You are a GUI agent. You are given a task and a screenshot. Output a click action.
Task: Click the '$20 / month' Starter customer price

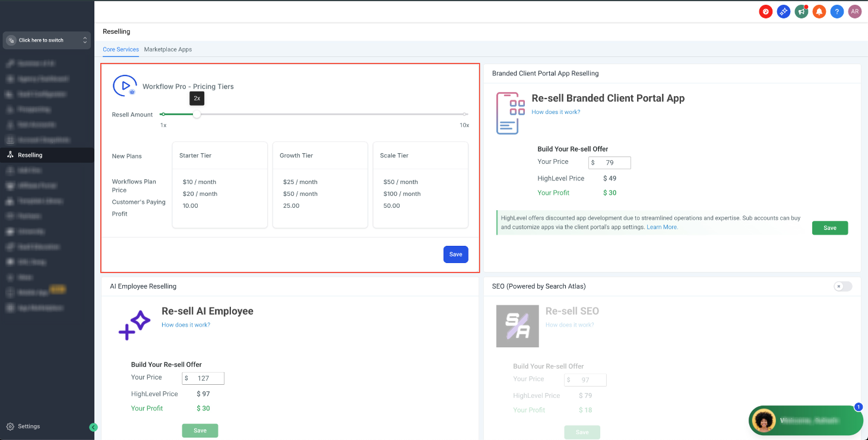tap(200, 194)
